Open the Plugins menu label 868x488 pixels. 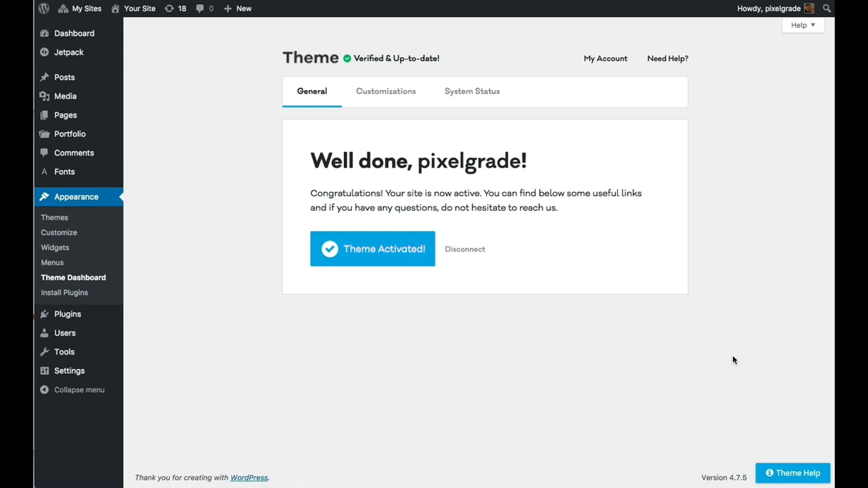[68, 314]
